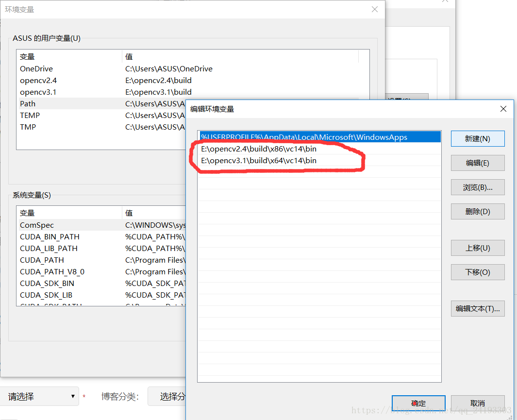Close the 环境变量 window

pyautogui.click(x=375, y=9)
